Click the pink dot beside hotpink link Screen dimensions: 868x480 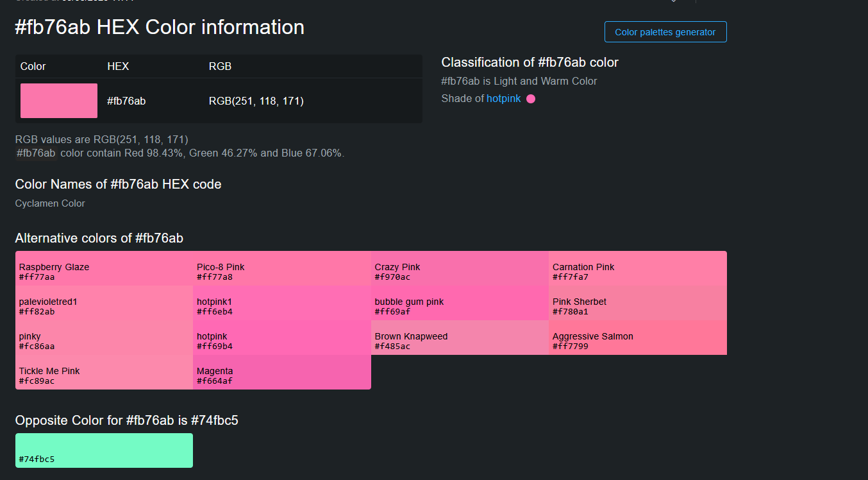(x=531, y=99)
